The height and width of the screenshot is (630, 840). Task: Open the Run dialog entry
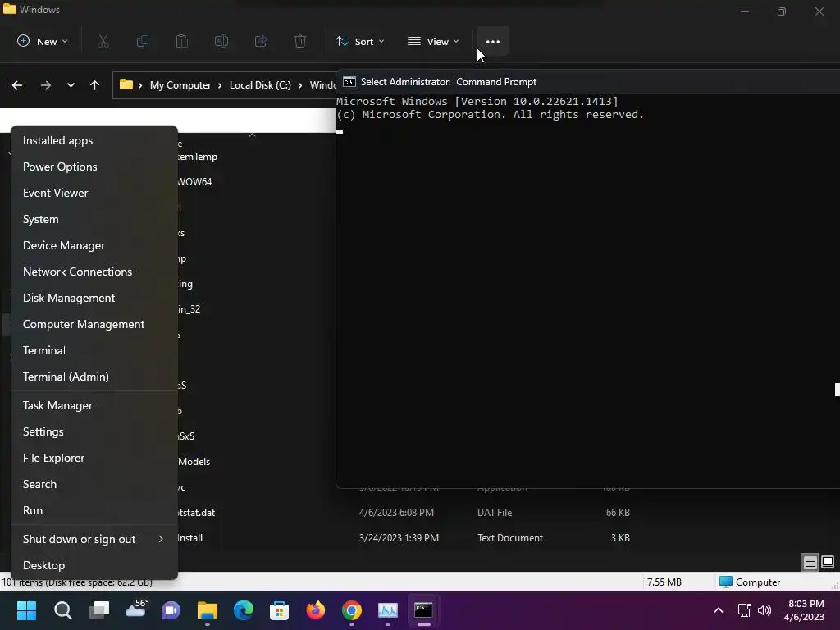(94, 510)
